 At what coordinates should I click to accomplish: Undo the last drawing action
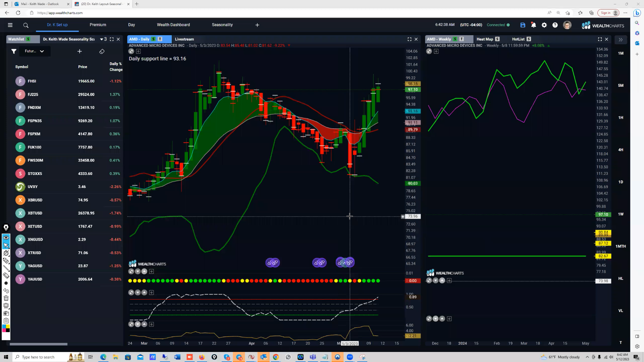pos(6,291)
